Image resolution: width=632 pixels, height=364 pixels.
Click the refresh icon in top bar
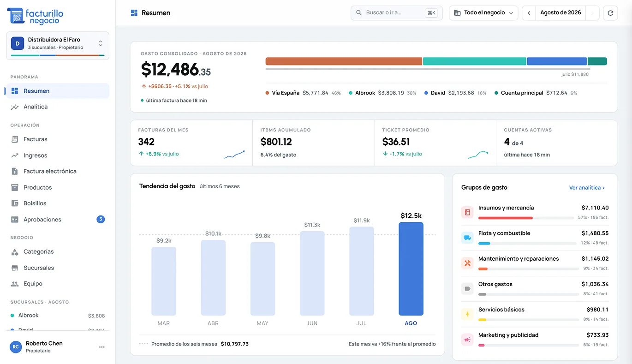click(x=610, y=13)
